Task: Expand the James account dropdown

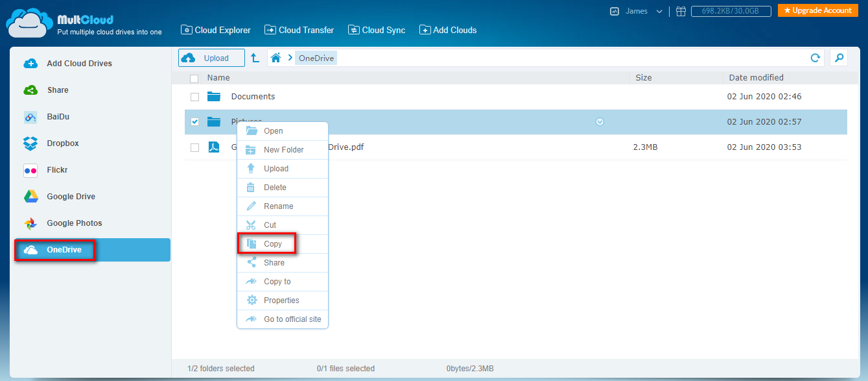Action: (659, 11)
